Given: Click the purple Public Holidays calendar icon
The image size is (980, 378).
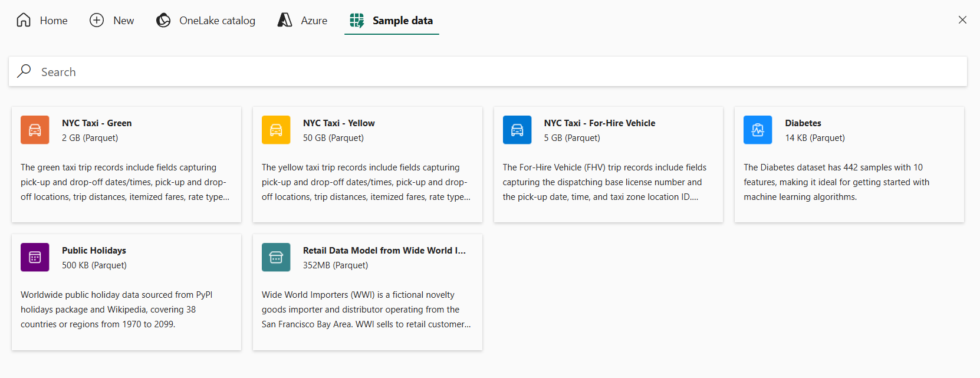Looking at the screenshot, I should (x=35, y=257).
